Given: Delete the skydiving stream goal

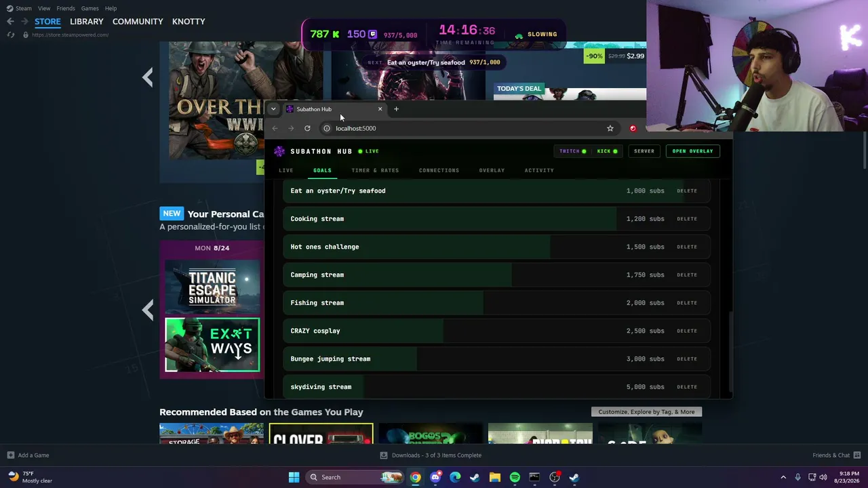Looking at the screenshot, I should (687, 387).
